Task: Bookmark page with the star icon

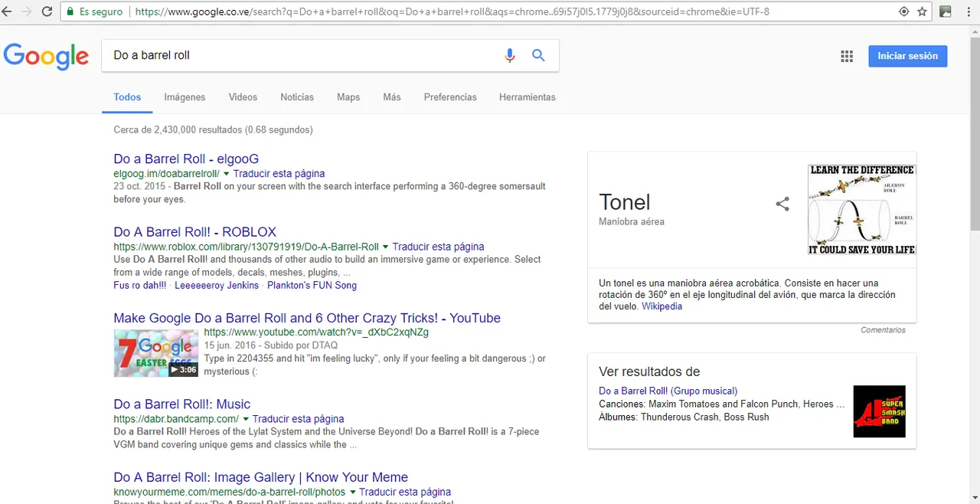Action: coord(923,11)
